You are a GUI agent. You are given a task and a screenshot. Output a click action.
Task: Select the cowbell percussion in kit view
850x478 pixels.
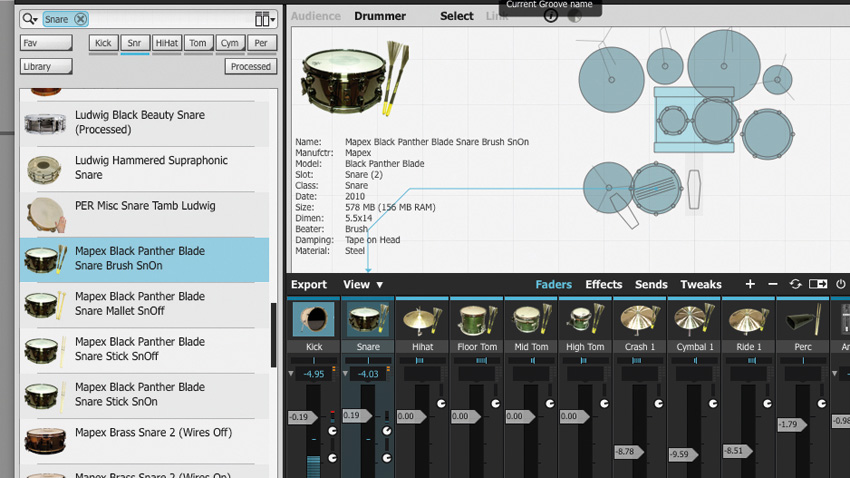click(694, 189)
